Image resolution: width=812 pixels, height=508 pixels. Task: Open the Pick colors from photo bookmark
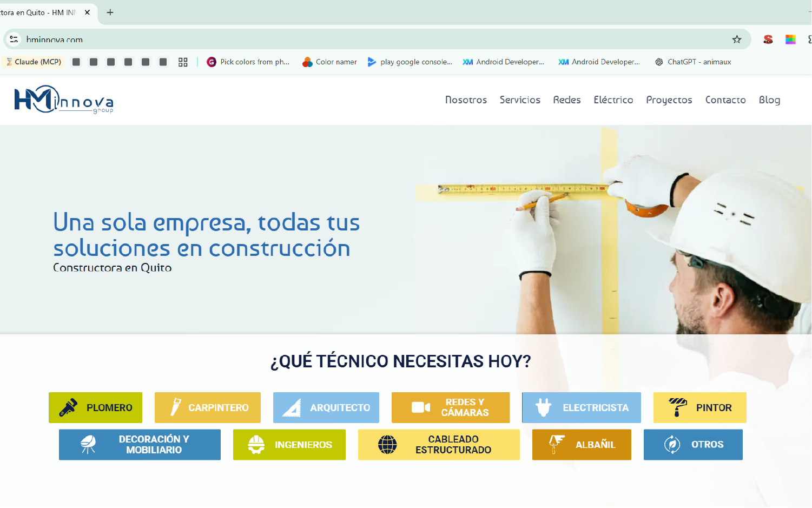(x=248, y=62)
